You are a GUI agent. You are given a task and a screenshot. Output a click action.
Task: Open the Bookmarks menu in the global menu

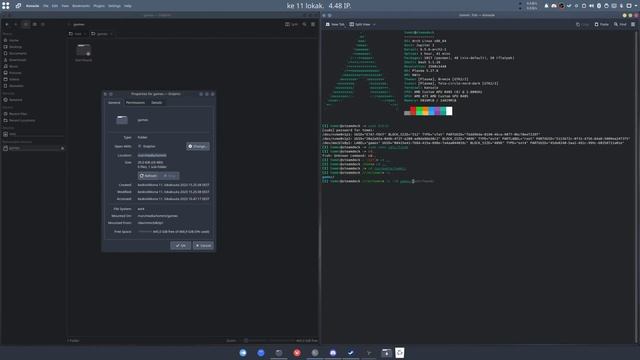81,6
